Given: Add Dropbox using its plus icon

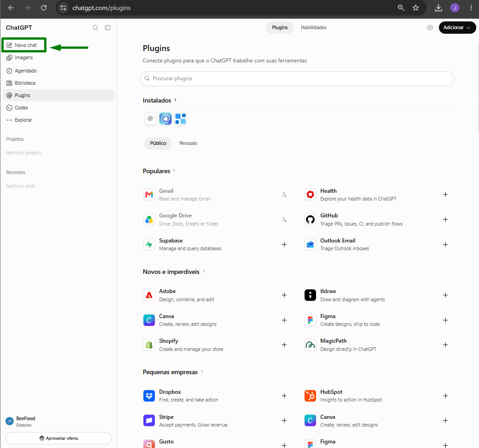Looking at the screenshot, I should (x=284, y=396).
